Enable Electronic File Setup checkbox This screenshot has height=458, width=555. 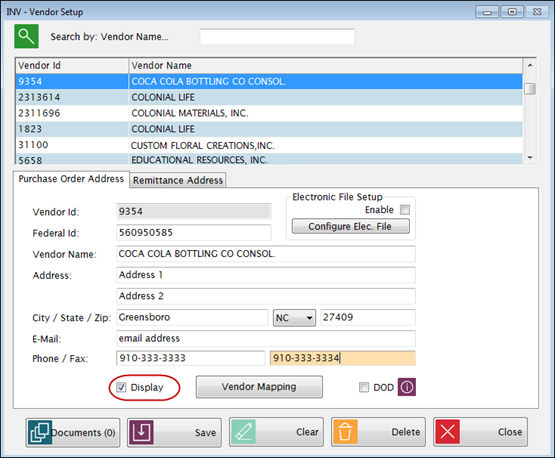click(405, 210)
